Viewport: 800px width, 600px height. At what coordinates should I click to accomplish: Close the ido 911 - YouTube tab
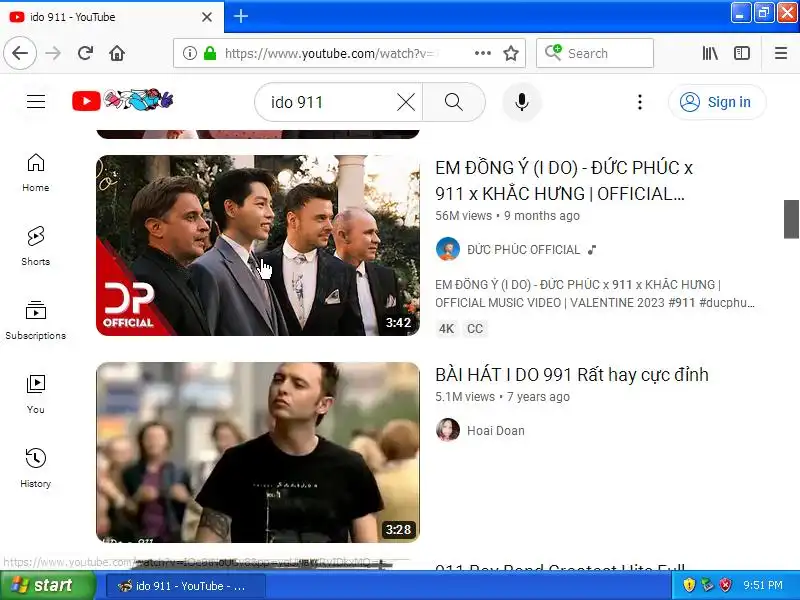point(207,17)
